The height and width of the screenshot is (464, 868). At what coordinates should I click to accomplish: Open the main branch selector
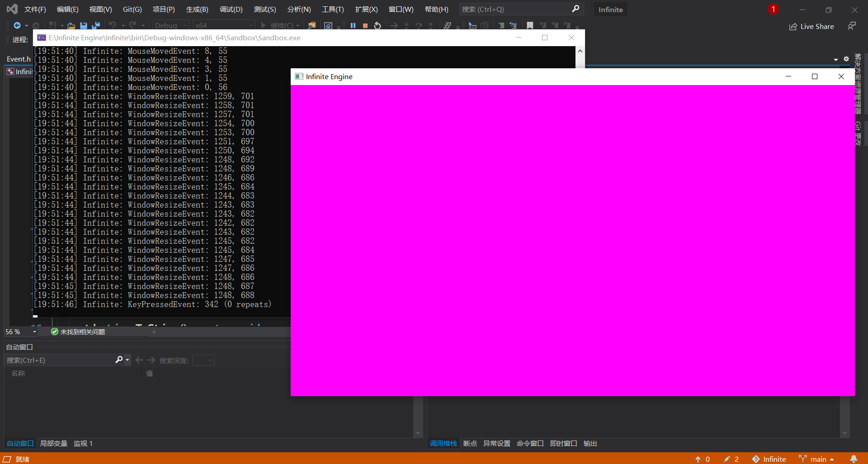click(816, 459)
